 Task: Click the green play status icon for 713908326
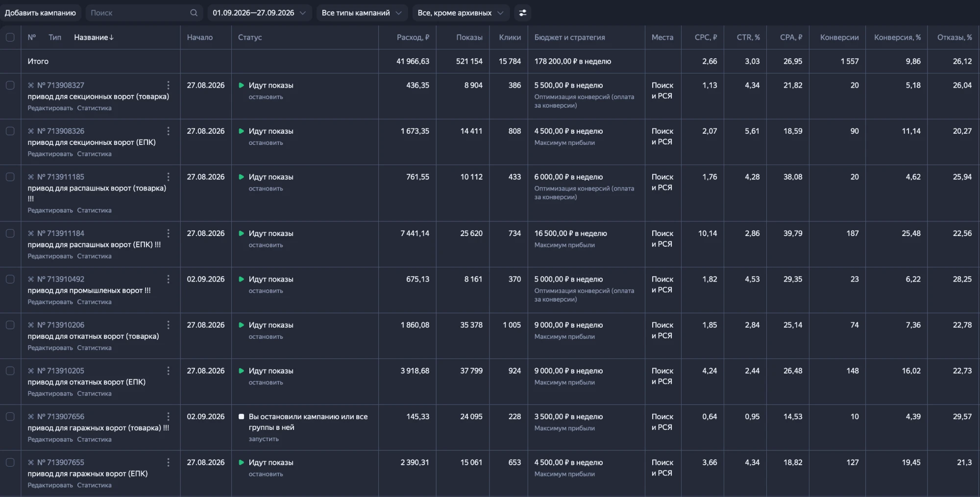241,131
